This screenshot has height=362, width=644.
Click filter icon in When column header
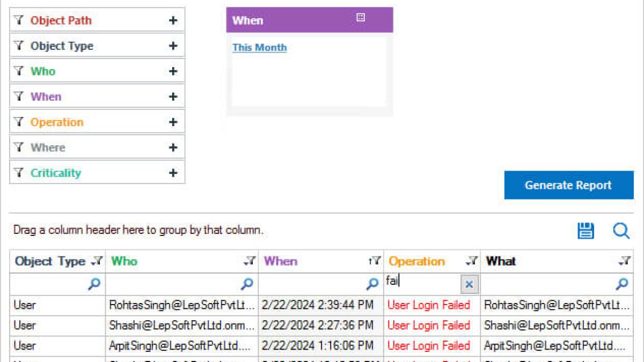[x=375, y=261]
